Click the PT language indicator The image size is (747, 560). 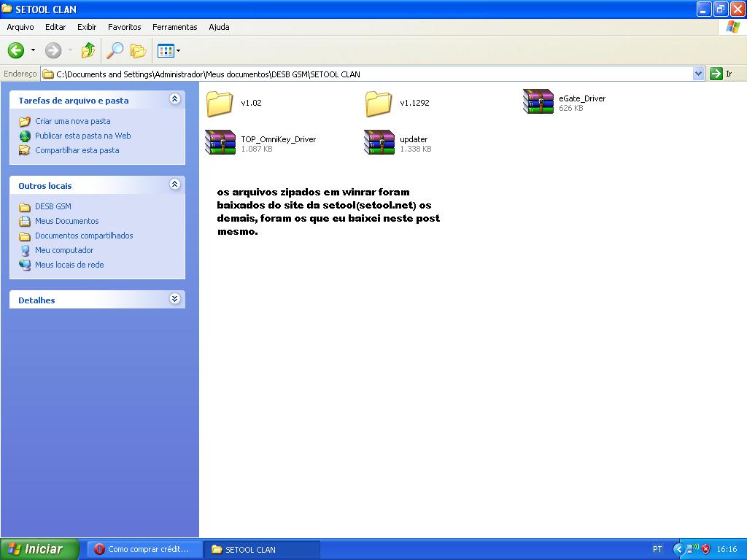tap(657, 549)
